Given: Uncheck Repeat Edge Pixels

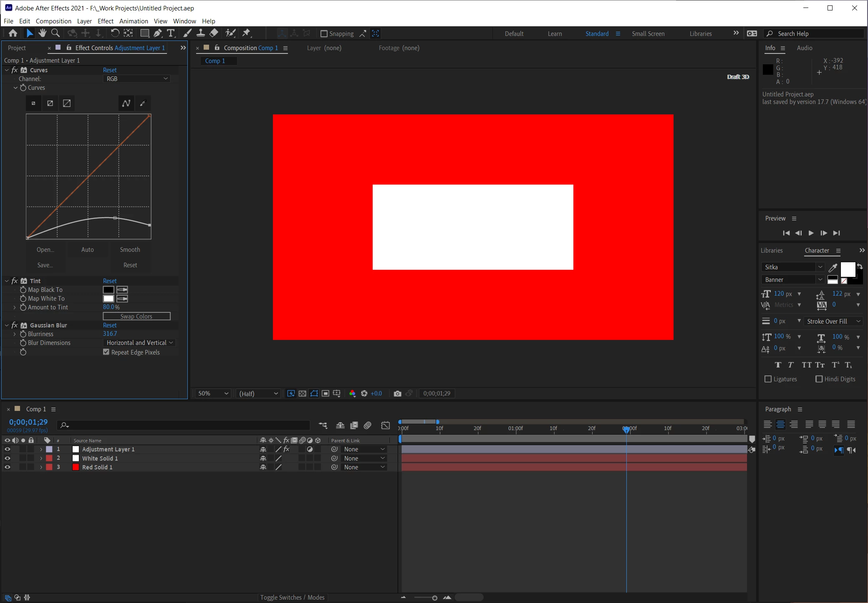Looking at the screenshot, I should pyautogui.click(x=106, y=352).
